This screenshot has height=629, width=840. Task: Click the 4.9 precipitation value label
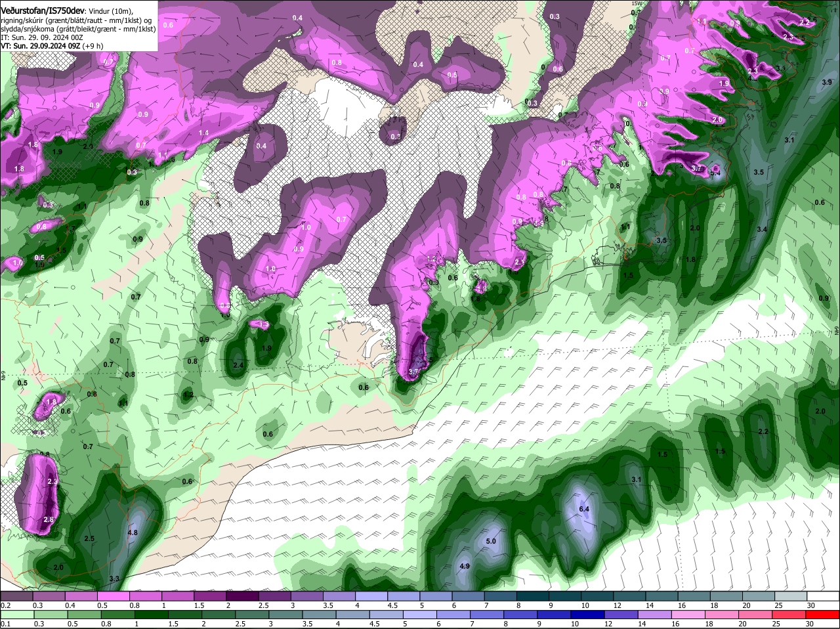pos(465,566)
